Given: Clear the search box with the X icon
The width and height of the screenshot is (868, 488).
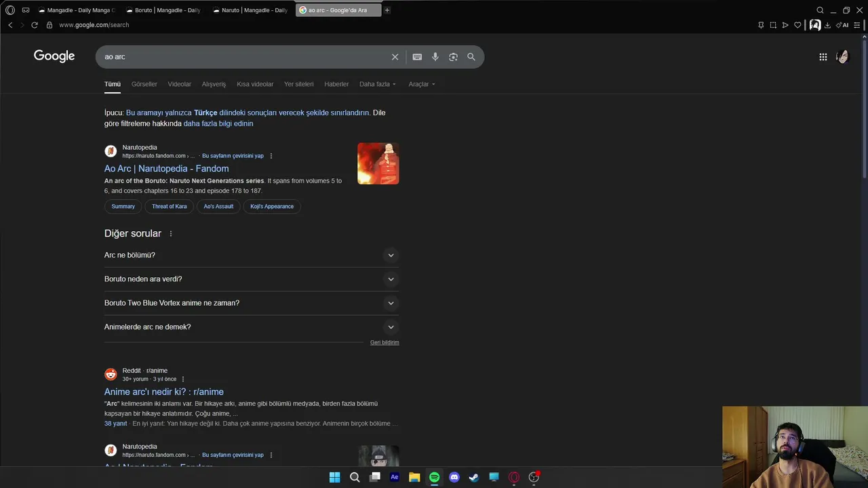Looking at the screenshot, I should (395, 57).
